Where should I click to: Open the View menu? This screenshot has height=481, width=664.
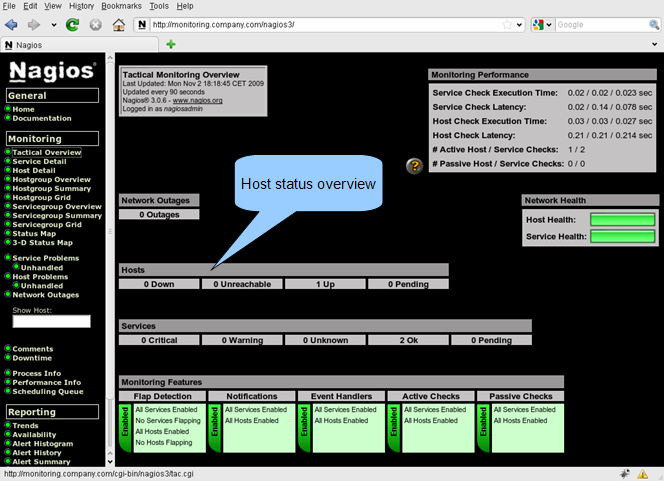click(x=53, y=6)
